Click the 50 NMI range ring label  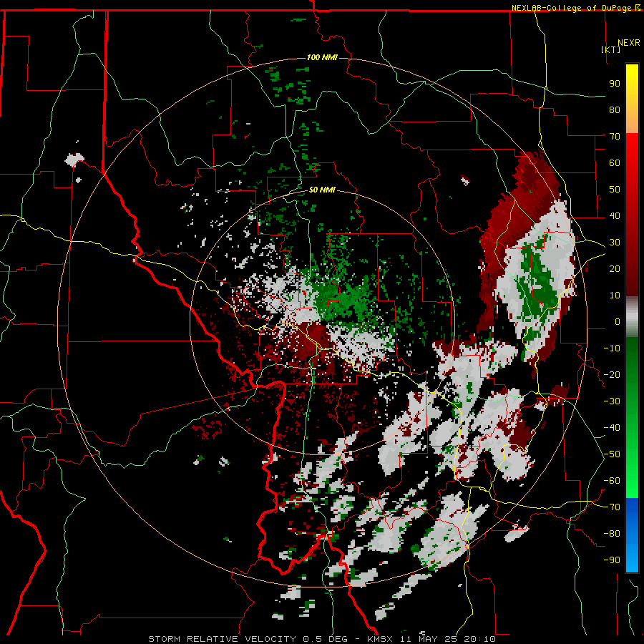[x=322, y=190]
